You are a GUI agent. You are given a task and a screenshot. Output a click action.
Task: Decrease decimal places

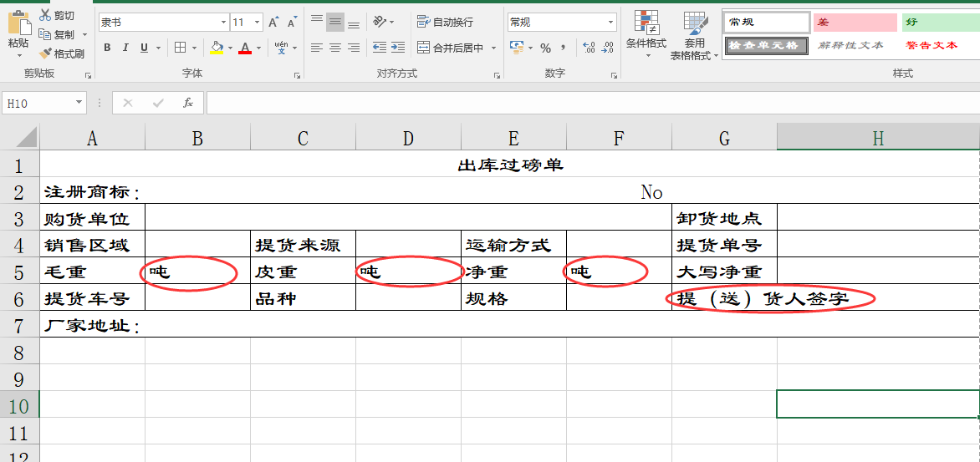(x=607, y=48)
